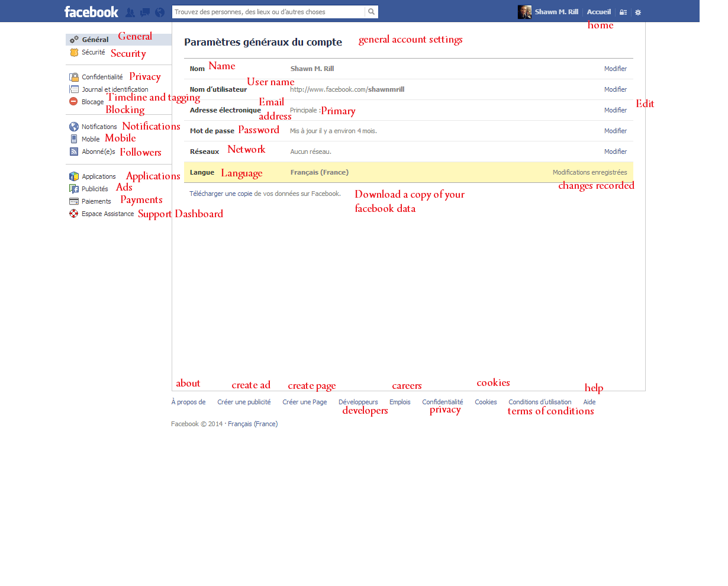Open Aide footer link

590,402
